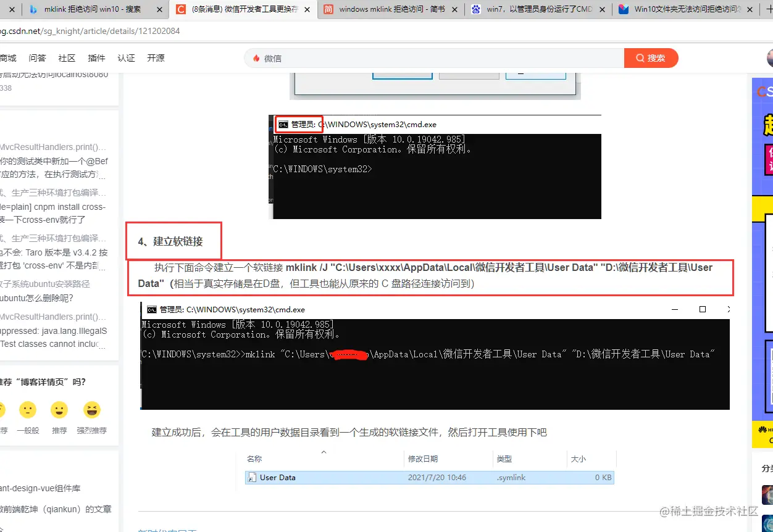Image resolution: width=773 pixels, height=532 pixels.
Task: Close the 简书 'windows mklink 拒绝访问' tab
Action: 455,9
